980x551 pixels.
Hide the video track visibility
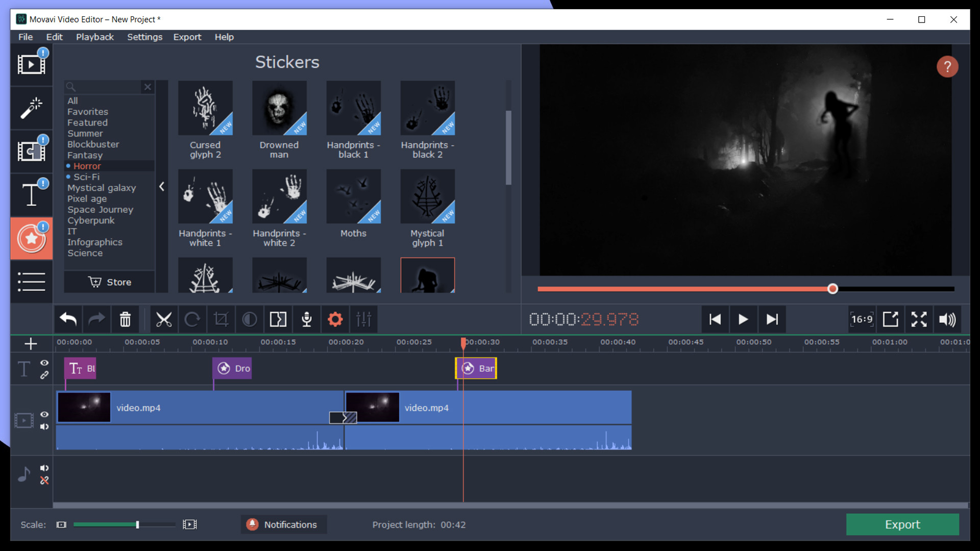click(44, 414)
